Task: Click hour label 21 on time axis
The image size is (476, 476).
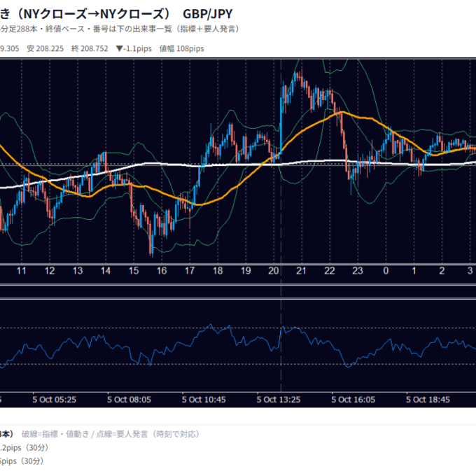Action: click(x=301, y=270)
